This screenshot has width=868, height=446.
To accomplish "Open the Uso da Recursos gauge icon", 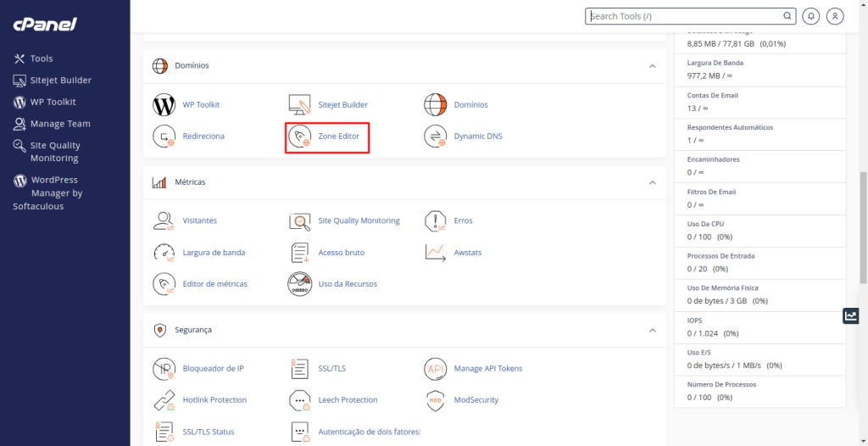I will point(299,284).
